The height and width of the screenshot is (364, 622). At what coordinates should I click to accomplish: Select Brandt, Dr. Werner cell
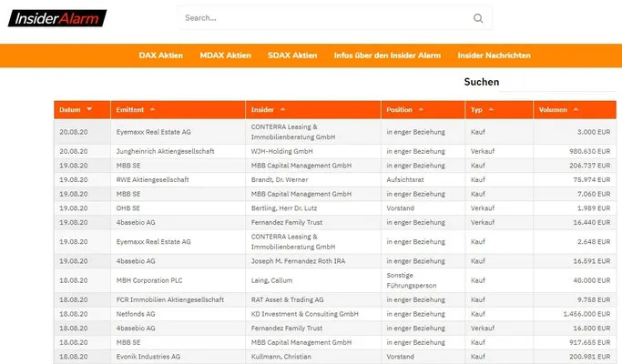(x=313, y=179)
